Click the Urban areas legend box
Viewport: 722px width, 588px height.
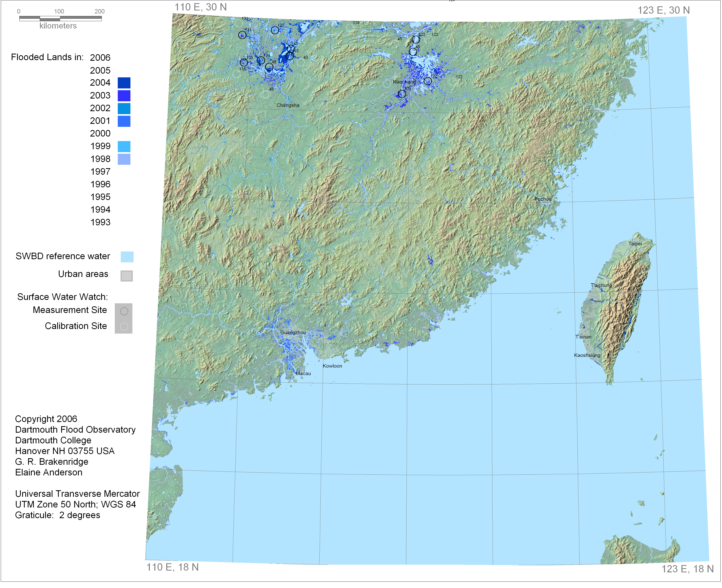[126, 276]
